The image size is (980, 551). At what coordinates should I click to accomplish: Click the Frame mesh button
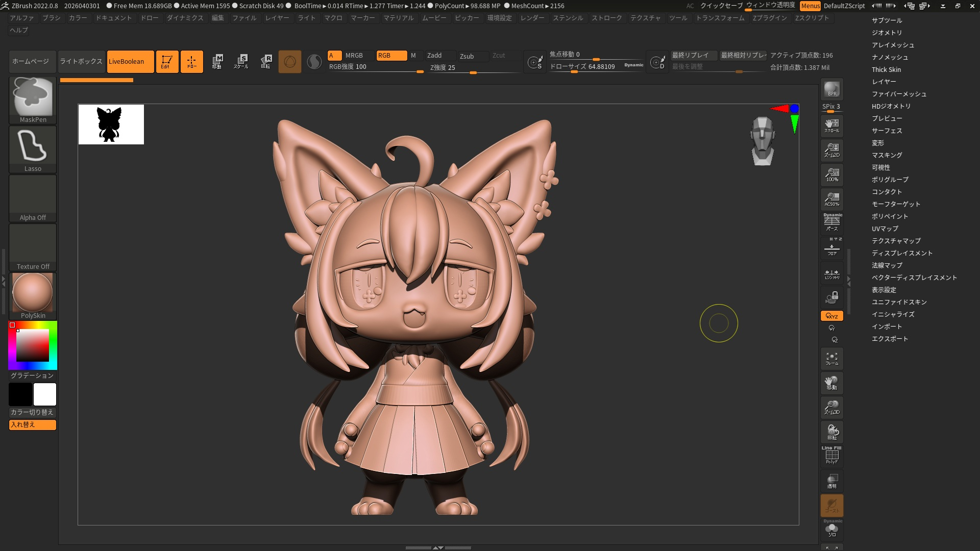831,358
